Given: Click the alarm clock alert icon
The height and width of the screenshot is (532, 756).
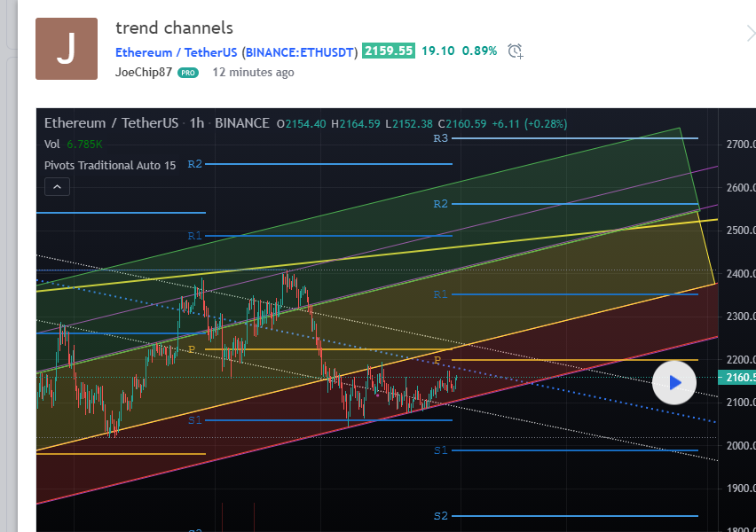Looking at the screenshot, I should 516,51.
